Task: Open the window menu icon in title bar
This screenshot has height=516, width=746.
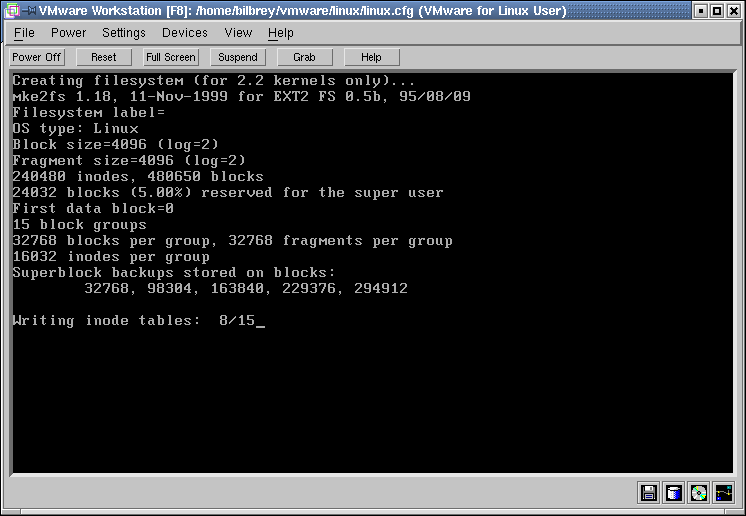Action: (11, 11)
